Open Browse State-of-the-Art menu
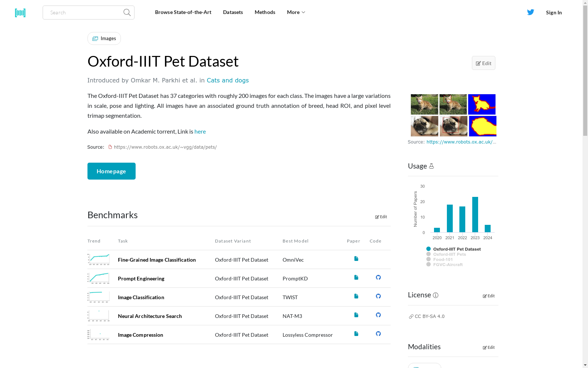The height and width of the screenshot is (368, 588). pos(183,12)
